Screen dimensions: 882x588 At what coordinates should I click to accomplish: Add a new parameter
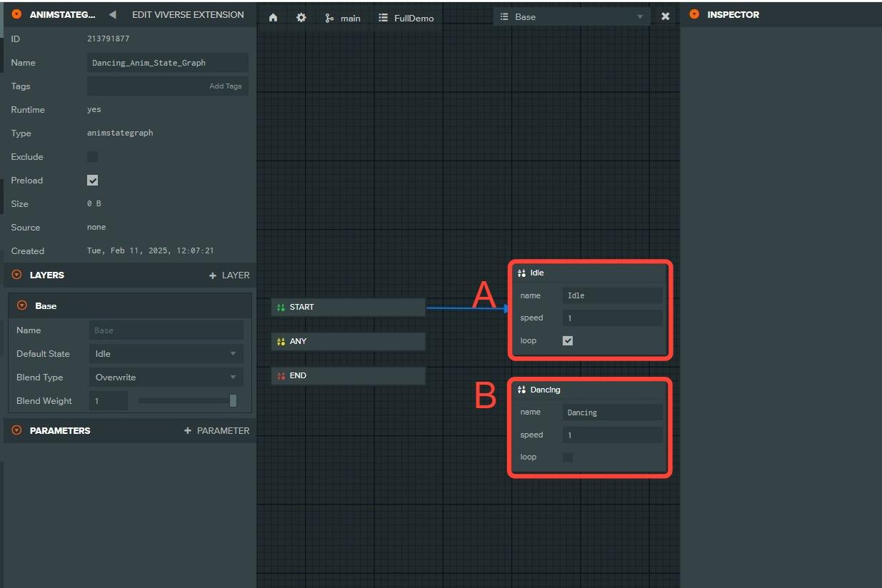pyautogui.click(x=216, y=431)
